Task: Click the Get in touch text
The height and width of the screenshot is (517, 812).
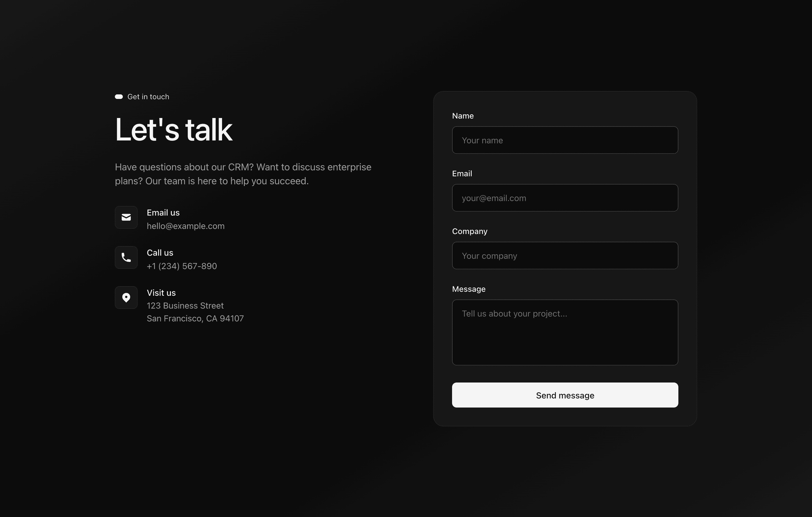Action: [x=148, y=96]
